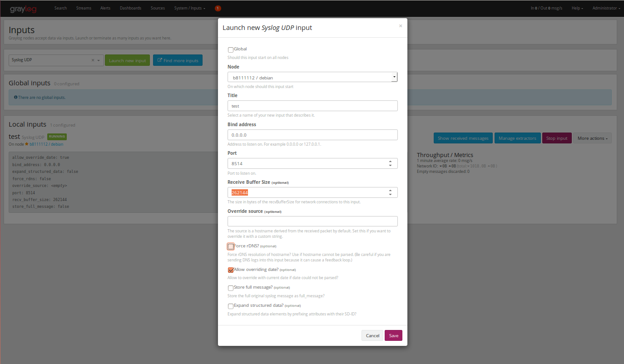Open the Streams page
This screenshot has height=364, width=624.
pos(84,8)
